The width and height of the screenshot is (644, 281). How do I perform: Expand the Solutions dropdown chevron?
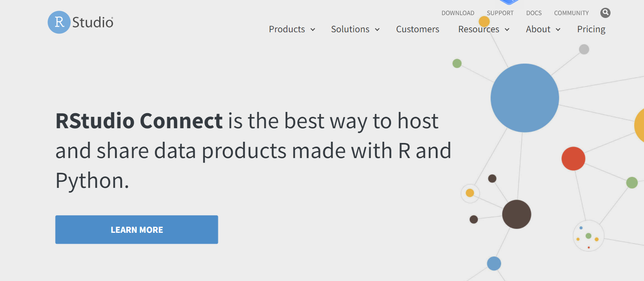[x=377, y=29]
